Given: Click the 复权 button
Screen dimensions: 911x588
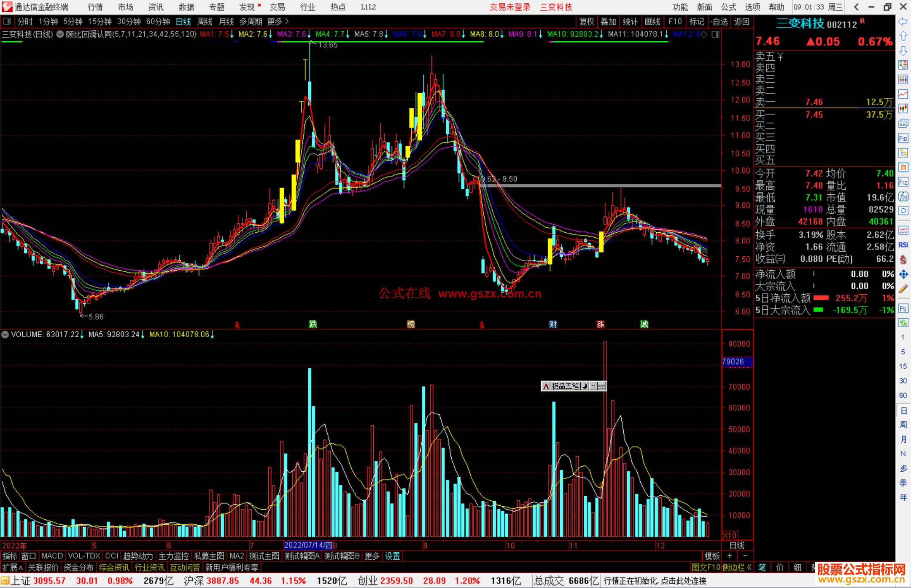Looking at the screenshot, I should [587, 21].
